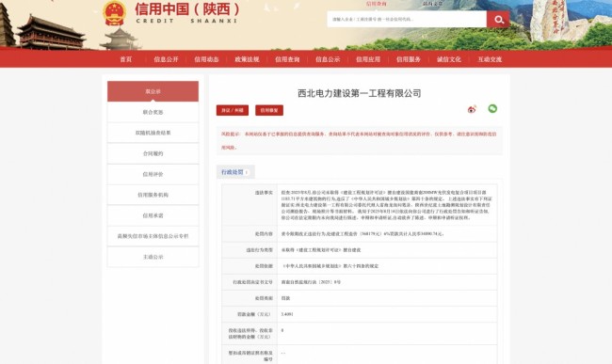Click the company title 西北电力建设第一工程有限公司
This screenshot has width=612, height=364.
[x=359, y=93]
